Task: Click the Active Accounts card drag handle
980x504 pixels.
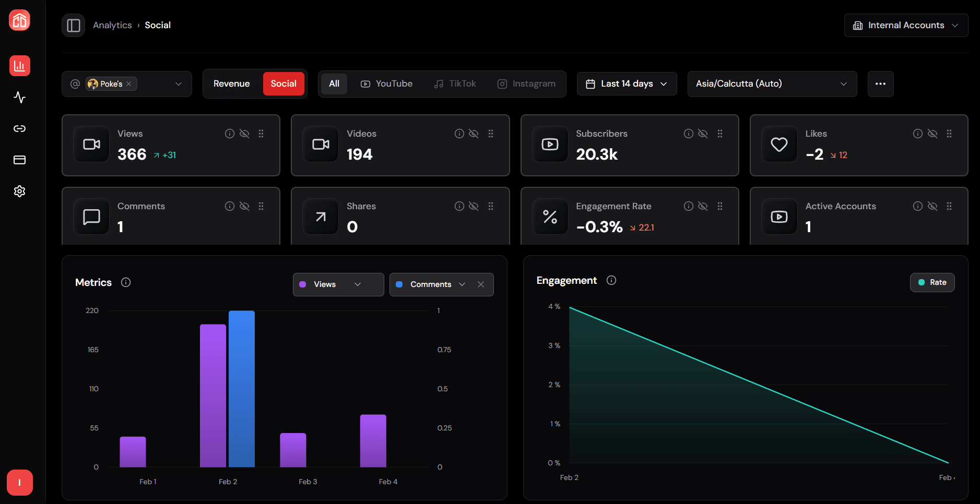Action: (949, 206)
